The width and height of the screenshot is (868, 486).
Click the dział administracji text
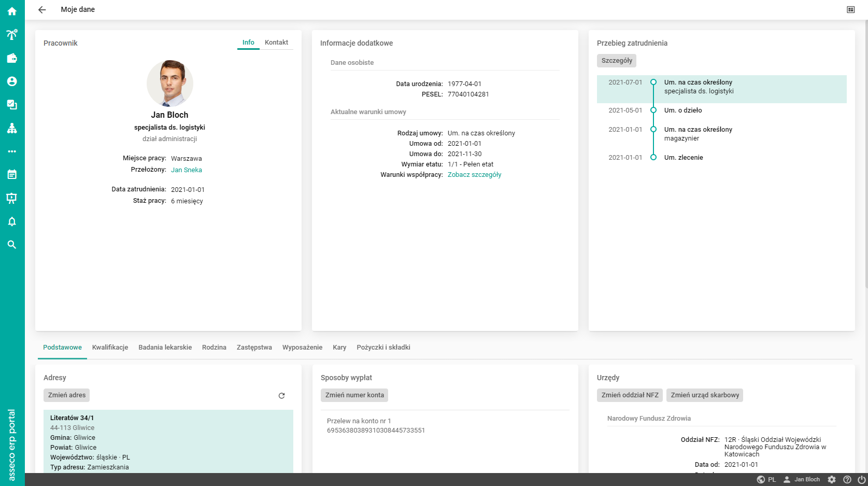click(x=169, y=139)
